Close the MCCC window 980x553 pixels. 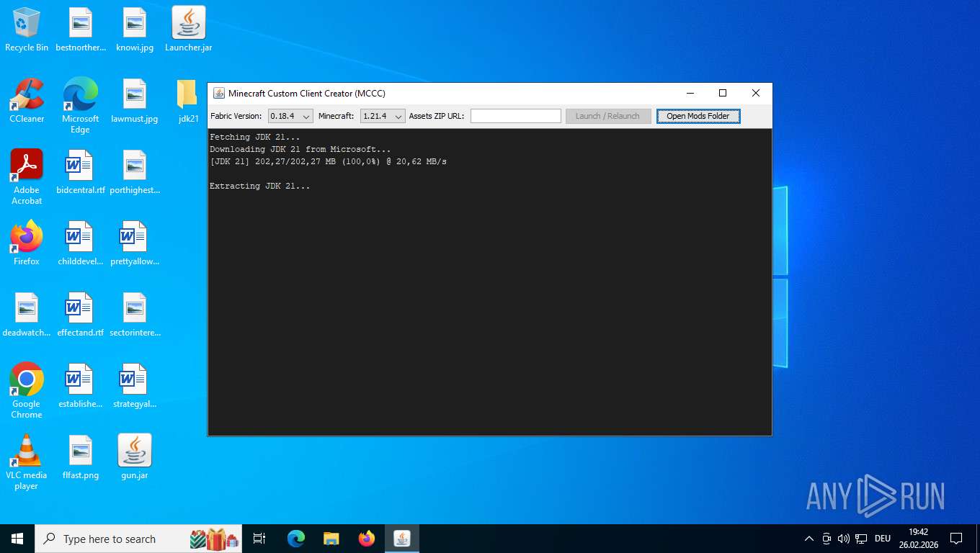[x=755, y=93]
